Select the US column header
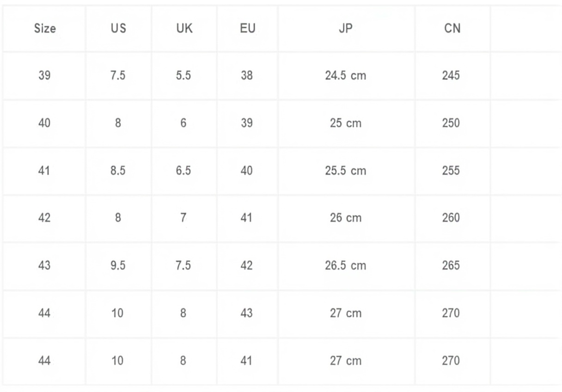 click(118, 29)
